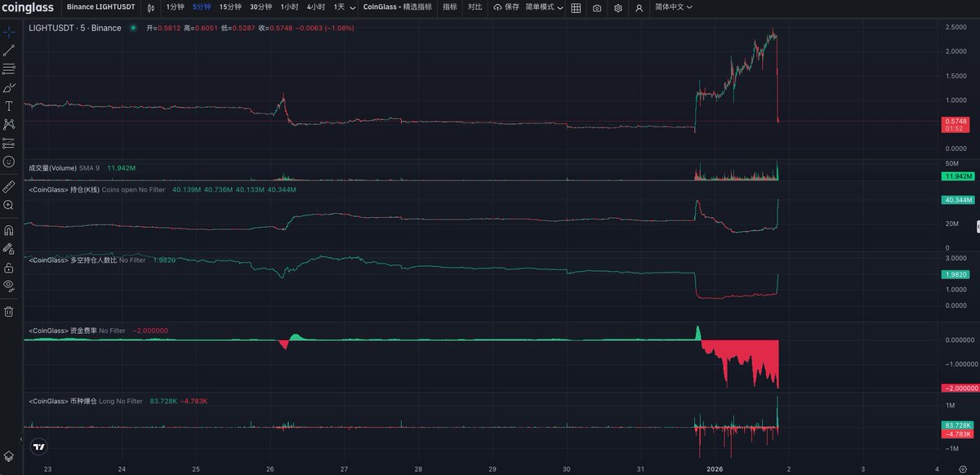Open the chart patterns tool
This screenshot has width=980, height=475.
point(9,124)
